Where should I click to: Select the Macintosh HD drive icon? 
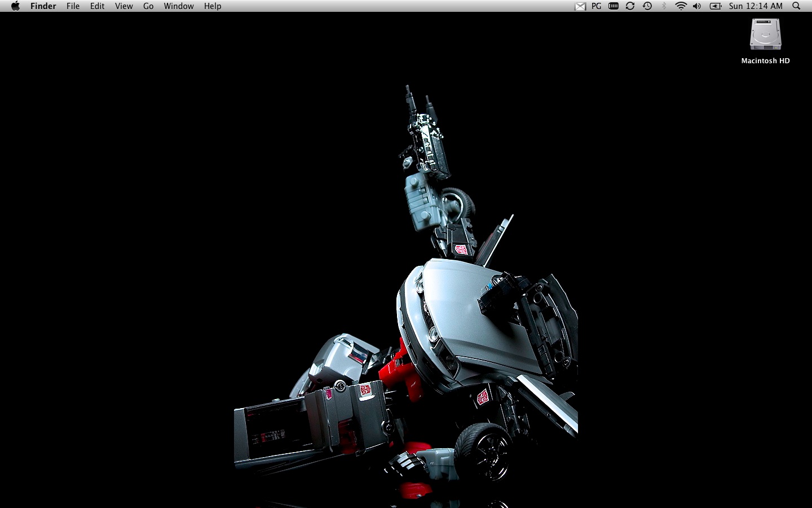click(x=765, y=34)
